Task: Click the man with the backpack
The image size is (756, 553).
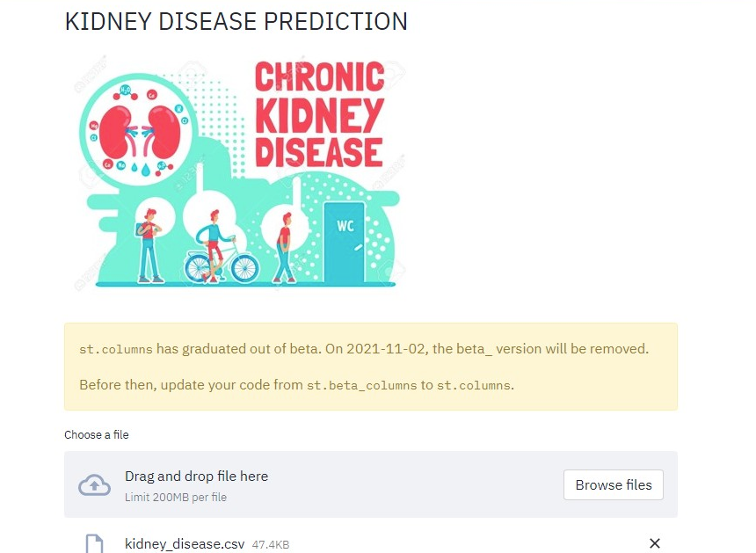Action: [150, 244]
